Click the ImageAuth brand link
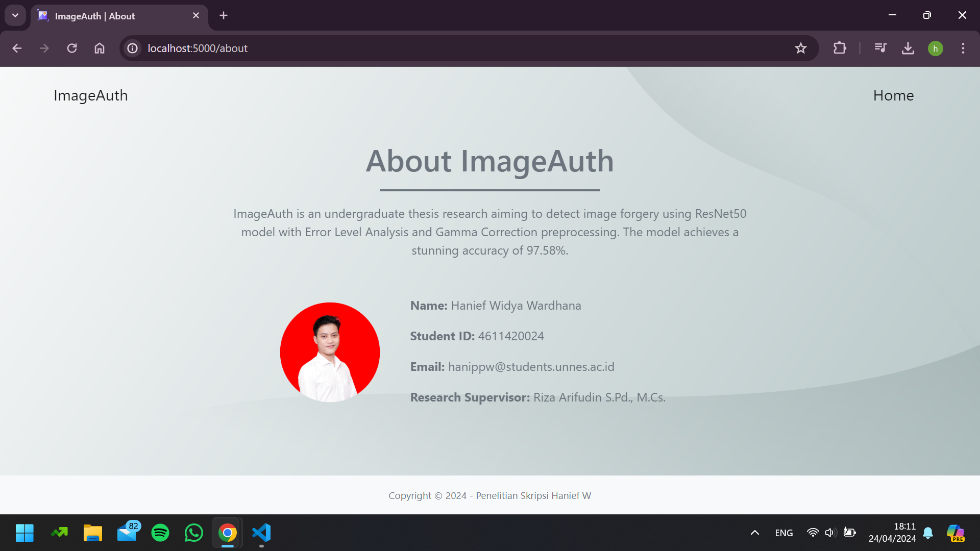 [91, 95]
